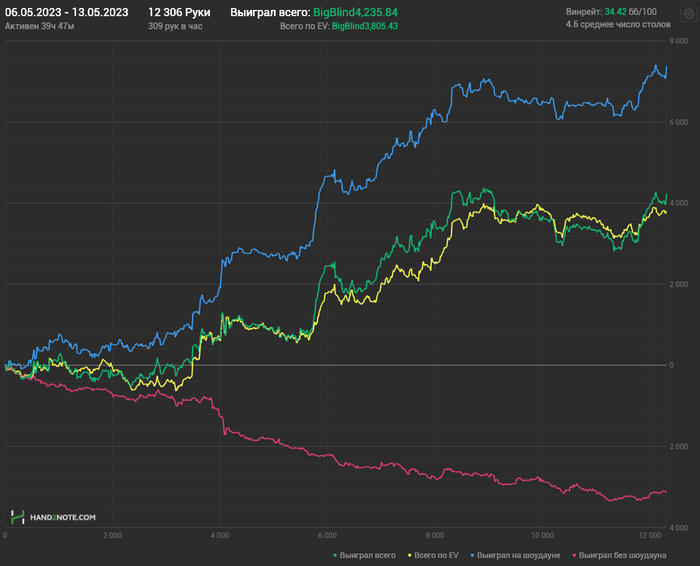This screenshot has height=566, width=700.
Task: Click the '8 000' y-axis label
Action: (679, 41)
